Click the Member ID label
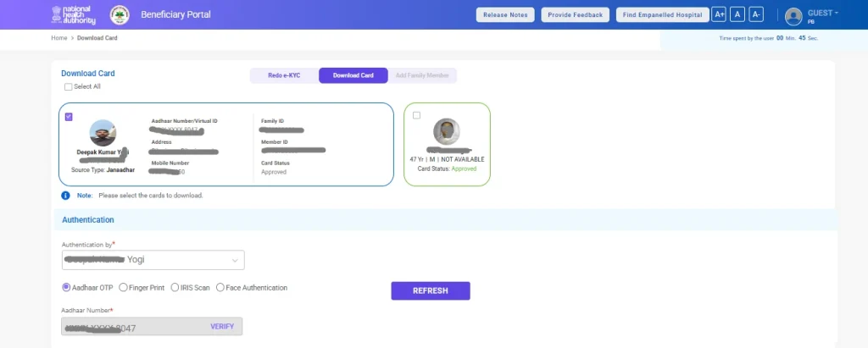 (x=275, y=142)
